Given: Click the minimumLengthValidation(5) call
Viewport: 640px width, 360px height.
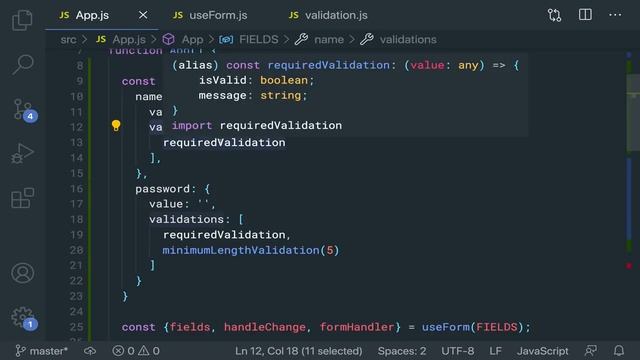Looking at the screenshot, I should pos(251,250).
